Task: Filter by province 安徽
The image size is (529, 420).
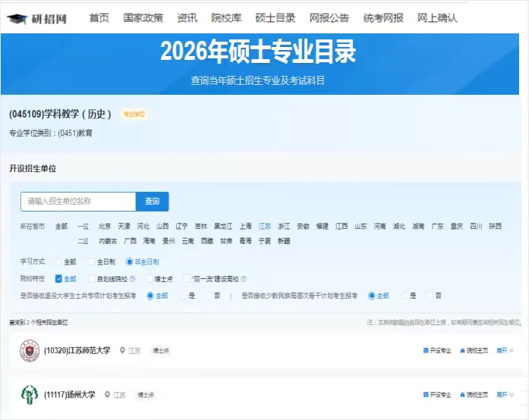Action: coord(303,226)
